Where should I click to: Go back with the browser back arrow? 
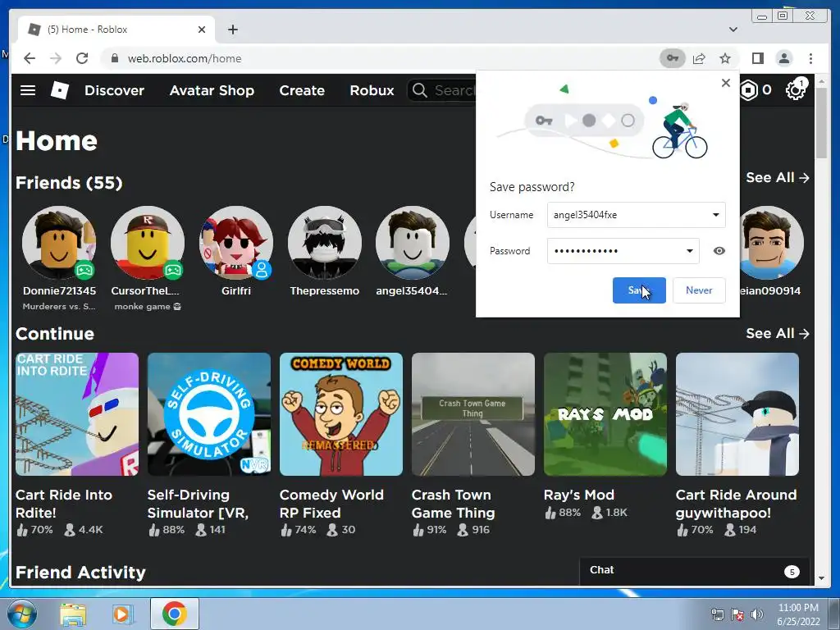[x=30, y=58]
